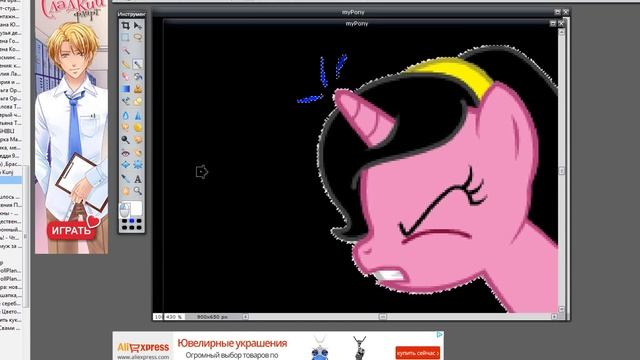
Task: Maximize the inner myPony image window
Action: click(x=553, y=24)
